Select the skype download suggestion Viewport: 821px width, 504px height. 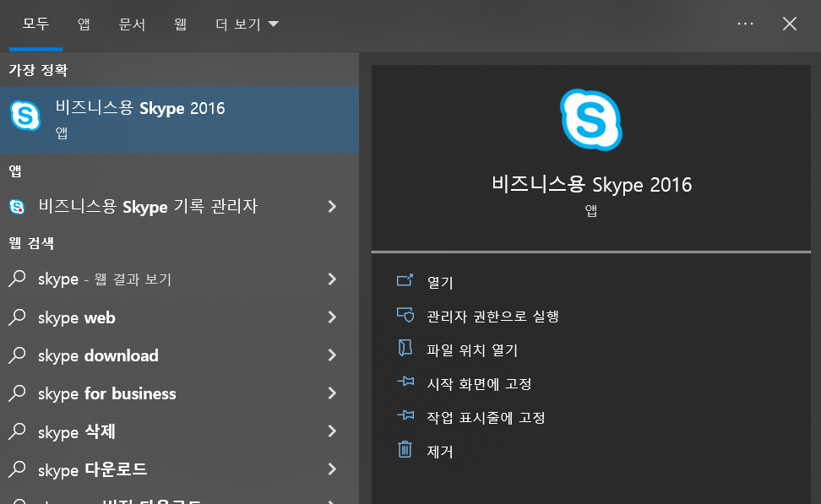click(179, 355)
